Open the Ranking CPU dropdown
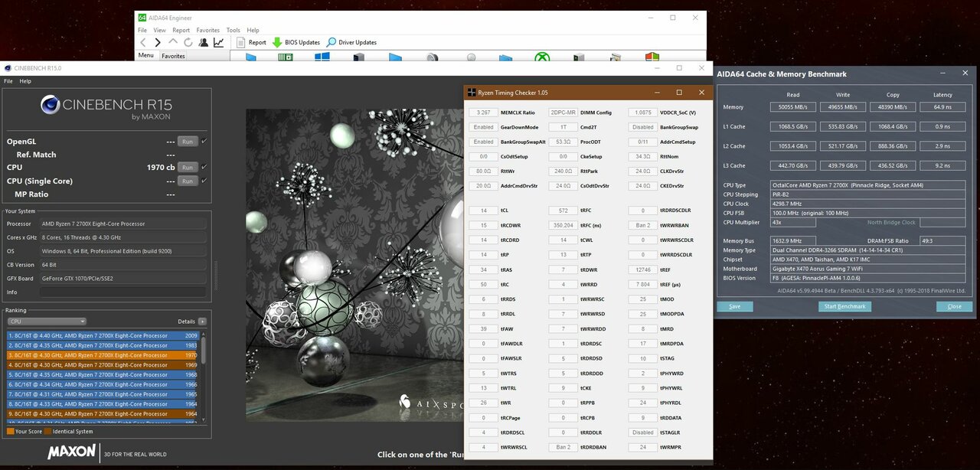The height and width of the screenshot is (470, 980). click(46, 321)
